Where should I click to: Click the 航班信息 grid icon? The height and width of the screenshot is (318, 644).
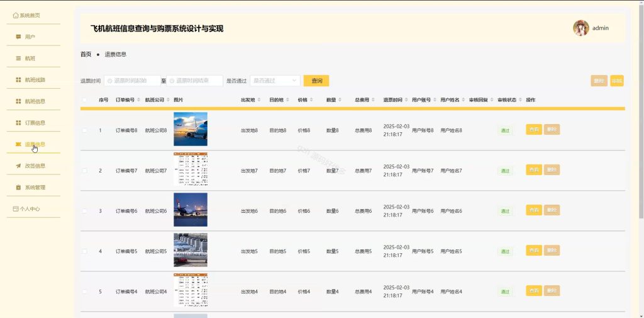click(x=18, y=101)
